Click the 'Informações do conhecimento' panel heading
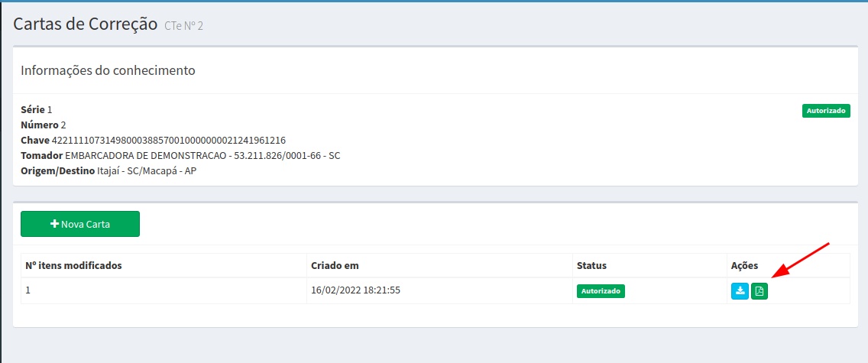 tap(108, 70)
